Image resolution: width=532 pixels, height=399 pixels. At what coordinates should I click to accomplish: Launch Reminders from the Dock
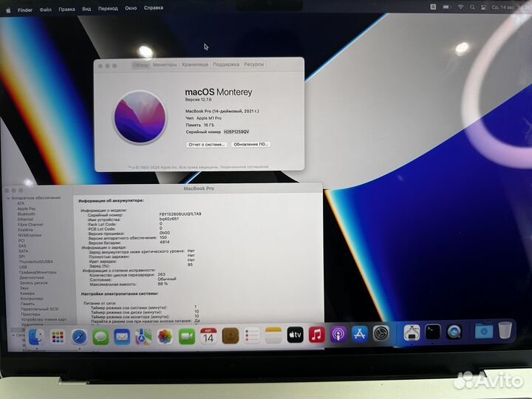[252, 335]
